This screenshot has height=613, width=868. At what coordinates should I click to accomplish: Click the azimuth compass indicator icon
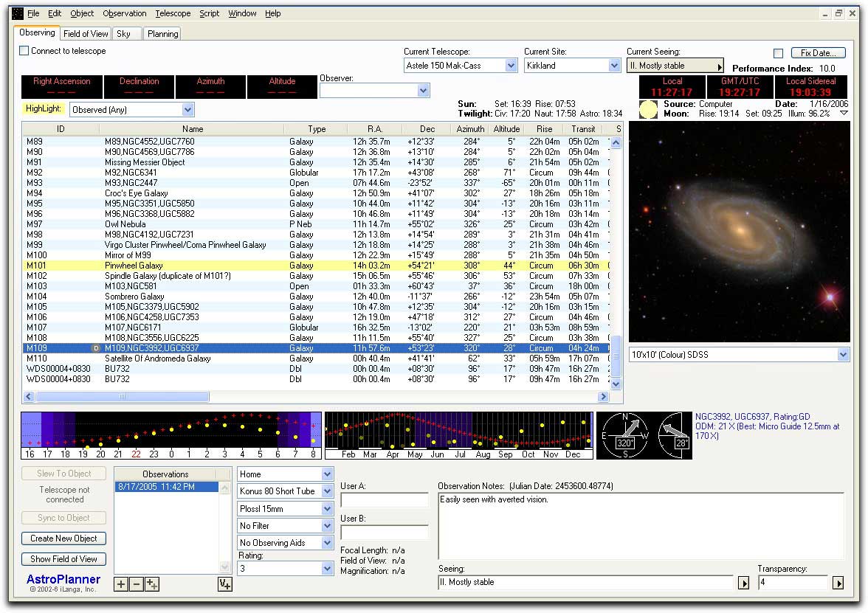(x=624, y=436)
